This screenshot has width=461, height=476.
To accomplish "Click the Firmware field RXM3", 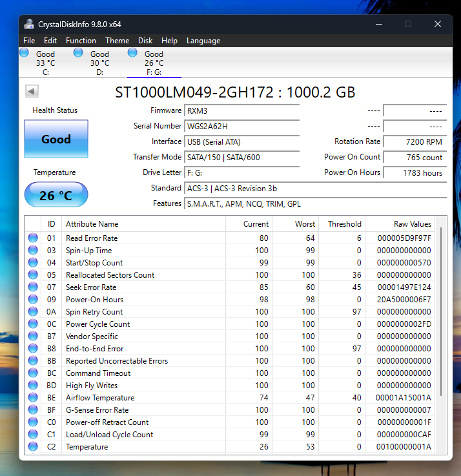I will tap(242, 111).
